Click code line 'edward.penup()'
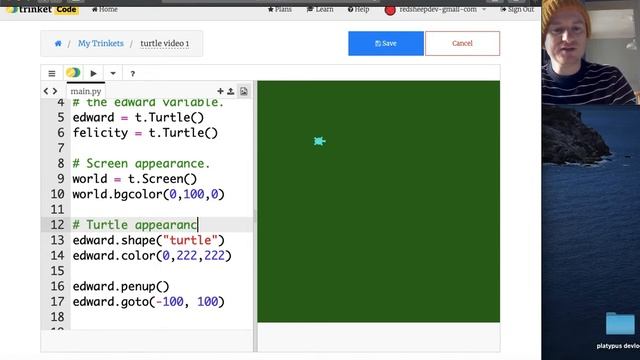The height and width of the screenshot is (360, 640). coord(121,286)
